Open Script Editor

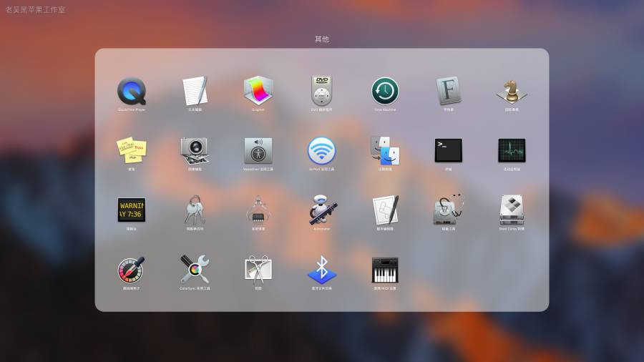pyautogui.click(x=385, y=210)
